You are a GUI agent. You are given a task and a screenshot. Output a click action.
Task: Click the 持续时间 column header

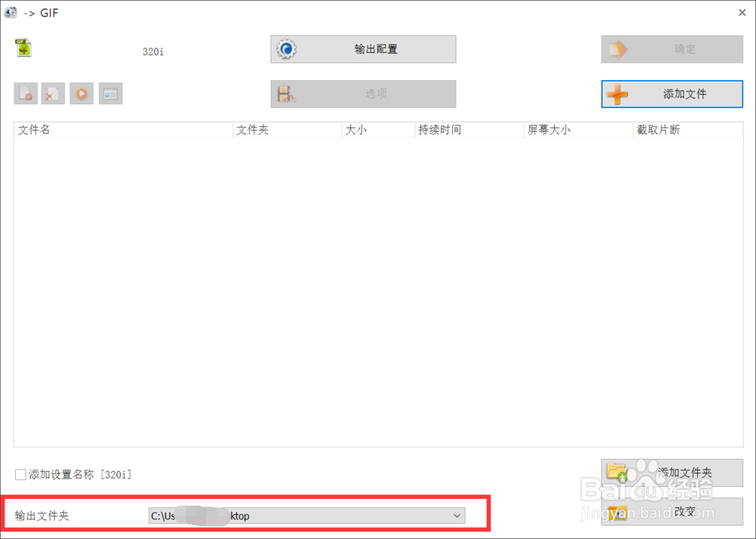click(x=469, y=130)
